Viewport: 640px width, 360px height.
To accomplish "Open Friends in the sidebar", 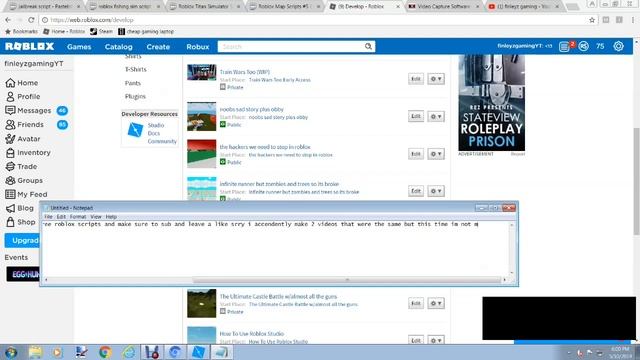I will 24,124.
